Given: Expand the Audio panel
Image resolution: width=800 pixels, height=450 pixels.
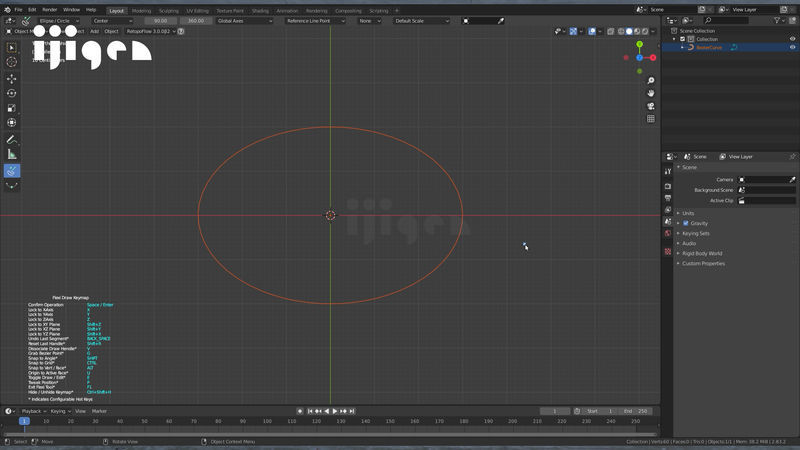Looking at the screenshot, I should tap(689, 243).
